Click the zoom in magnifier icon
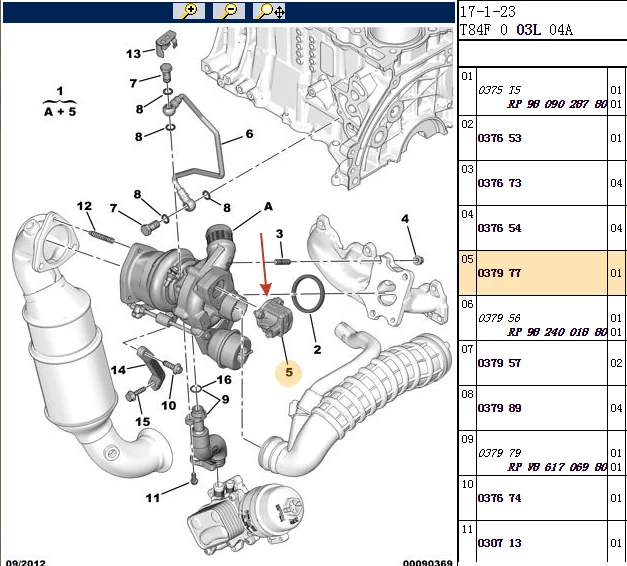This screenshot has width=627, height=566. (x=189, y=11)
